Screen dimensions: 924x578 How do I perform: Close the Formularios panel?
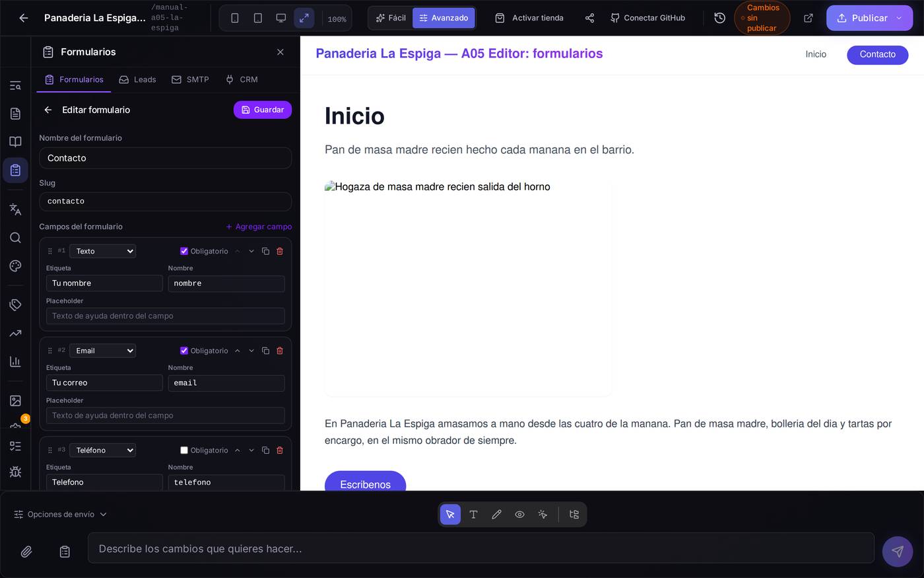pyautogui.click(x=280, y=52)
